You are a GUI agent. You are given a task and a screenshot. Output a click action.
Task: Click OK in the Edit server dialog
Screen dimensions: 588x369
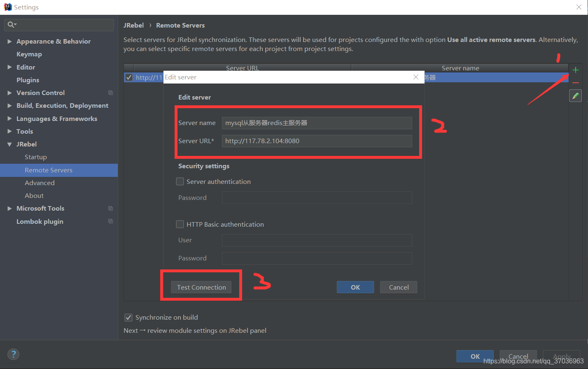[355, 287]
